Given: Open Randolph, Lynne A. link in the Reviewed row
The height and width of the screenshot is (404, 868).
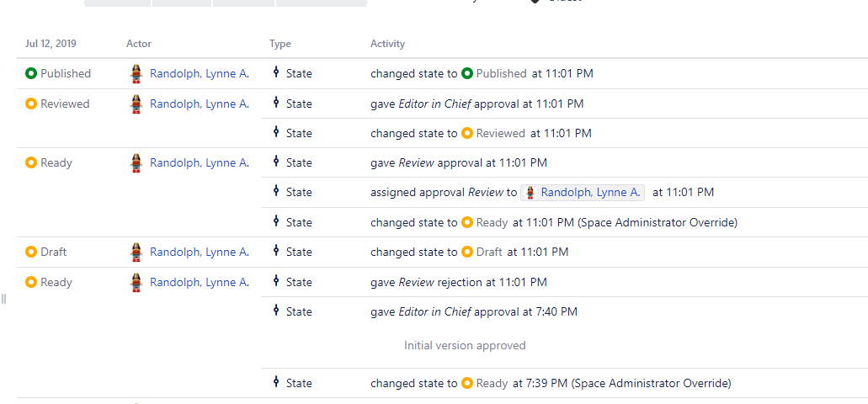Looking at the screenshot, I should [x=200, y=104].
